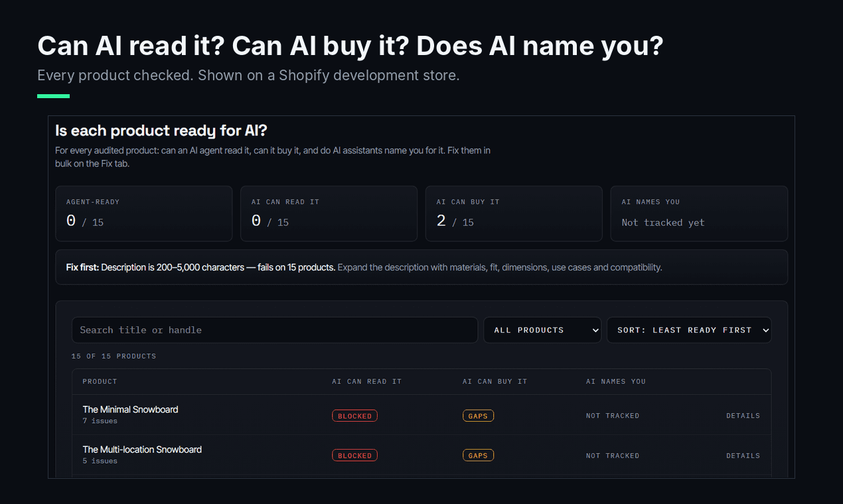This screenshot has width=843, height=504.
Task: Click the AI Names You summary card
Action: pyautogui.click(x=699, y=214)
